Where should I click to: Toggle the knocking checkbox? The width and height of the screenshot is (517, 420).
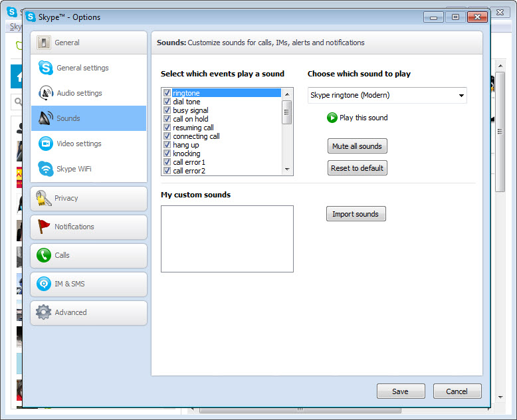click(x=167, y=154)
